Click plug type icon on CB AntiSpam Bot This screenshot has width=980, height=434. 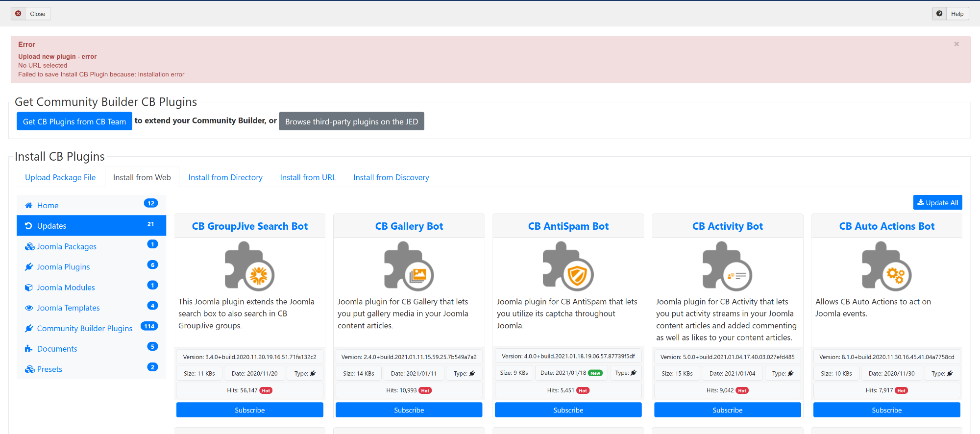[634, 373]
